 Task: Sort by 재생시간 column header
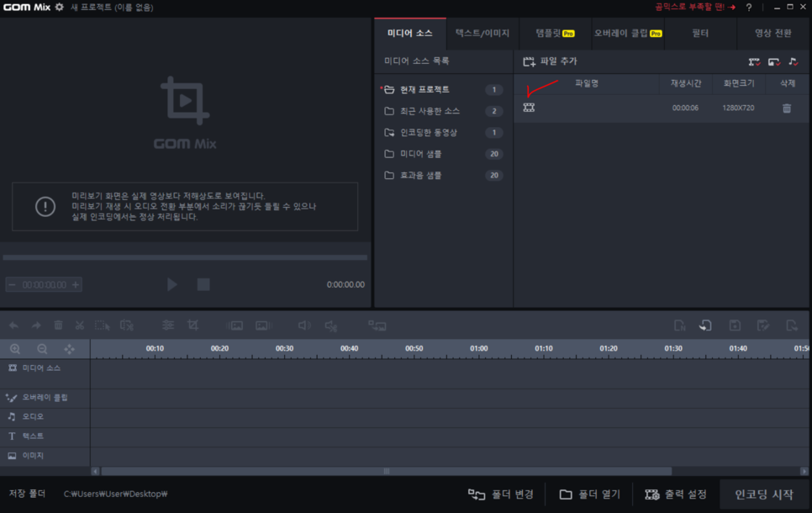[x=686, y=83]
